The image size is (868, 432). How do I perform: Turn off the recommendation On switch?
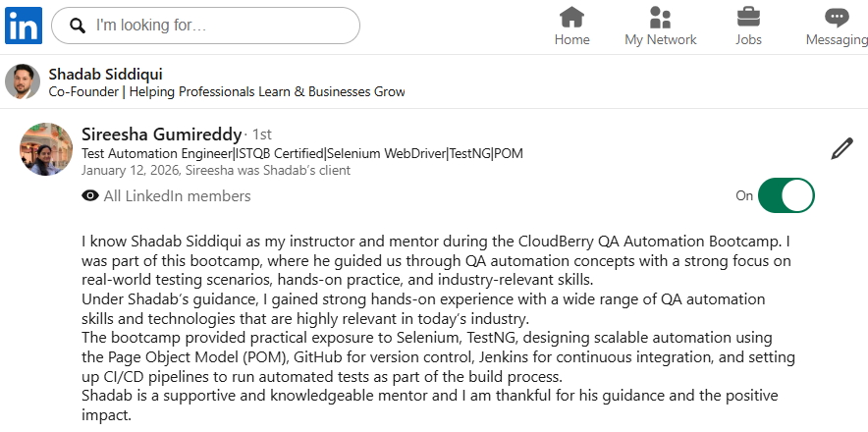tap(786, 195)
